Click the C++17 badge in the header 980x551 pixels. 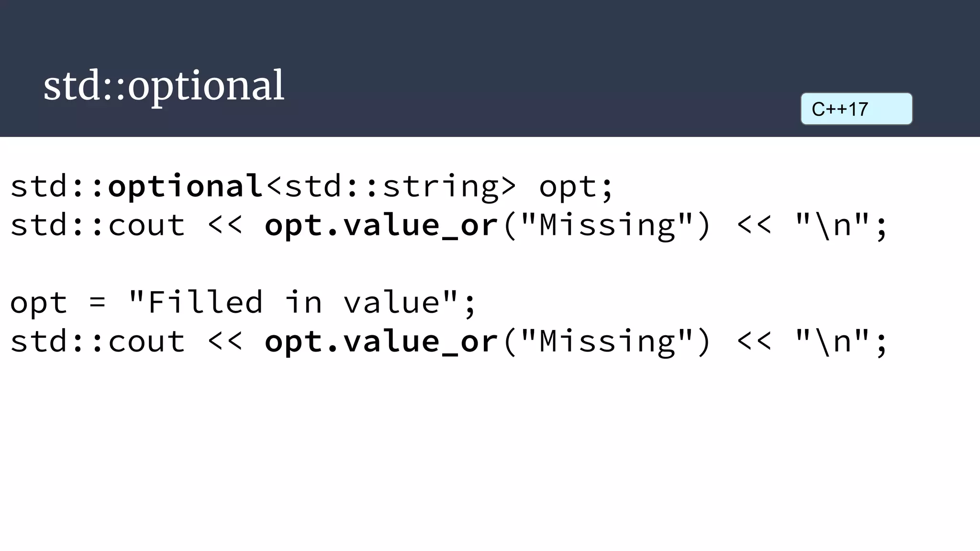coord(857,109)
